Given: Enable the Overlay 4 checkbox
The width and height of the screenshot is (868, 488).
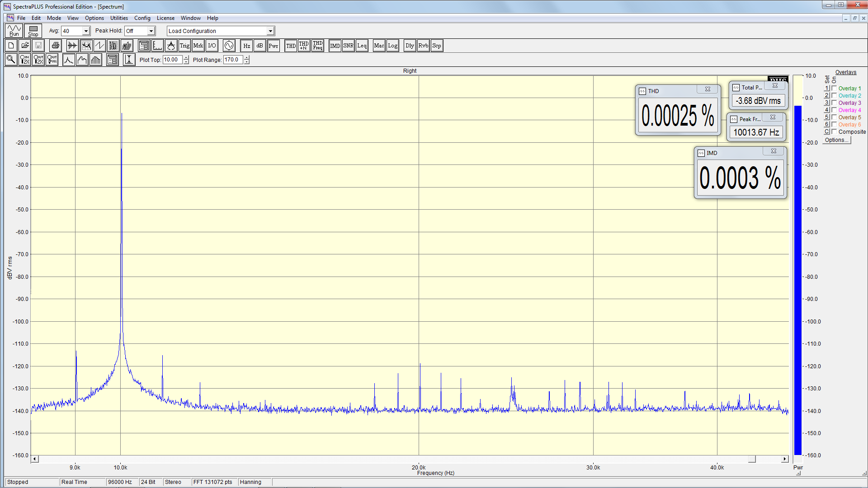Looking at the screenshot, I should [x=835, y=110].
